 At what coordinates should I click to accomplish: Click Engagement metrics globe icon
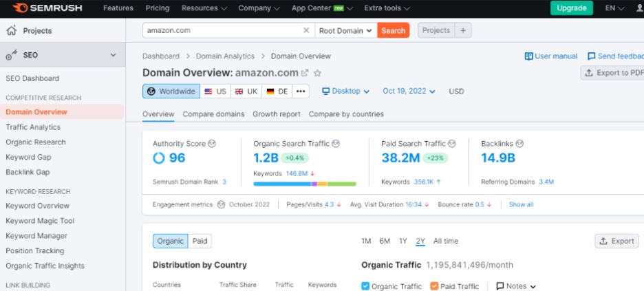[221, 204]
